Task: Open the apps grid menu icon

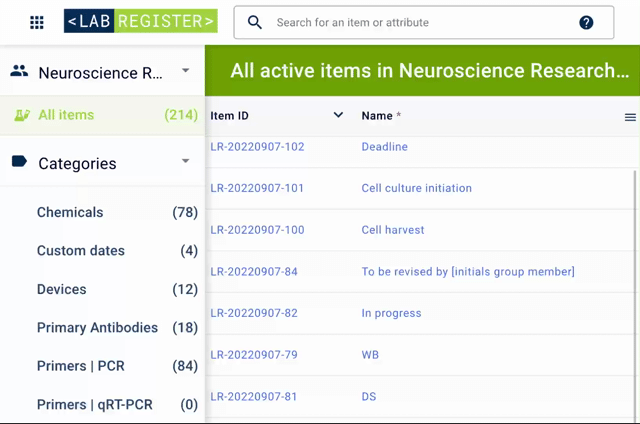Action: [x=37, y=22]
